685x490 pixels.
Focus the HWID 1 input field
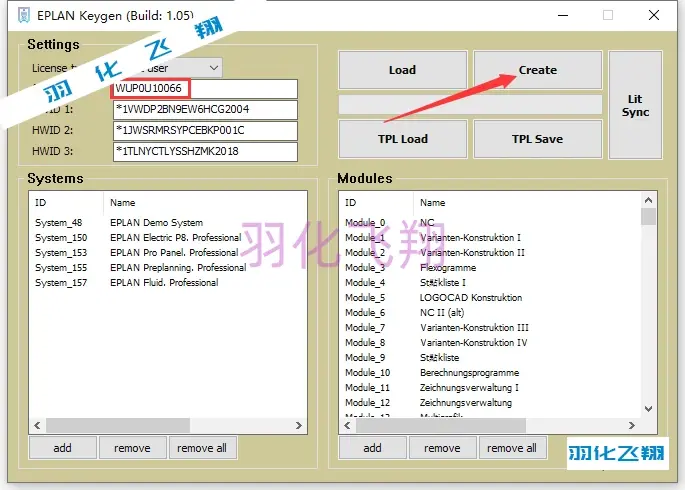pyautogui.click(x=205, y=110)
